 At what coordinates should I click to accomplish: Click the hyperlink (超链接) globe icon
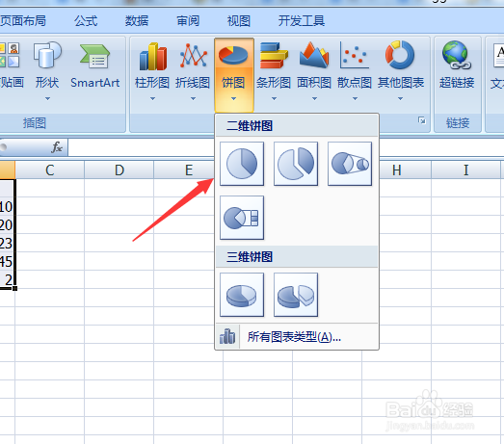pyautogui.click(x=457, y=55)
